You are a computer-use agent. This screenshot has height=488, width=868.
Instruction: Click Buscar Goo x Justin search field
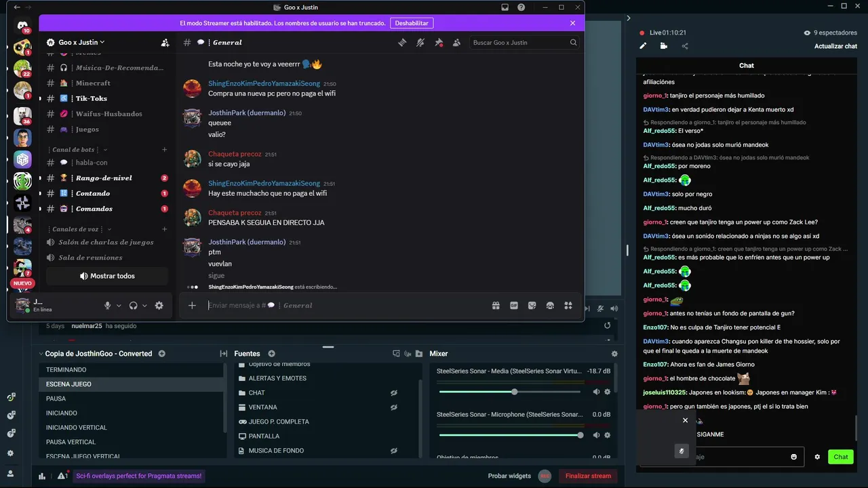pyautogui.click(x=525, y=43)
